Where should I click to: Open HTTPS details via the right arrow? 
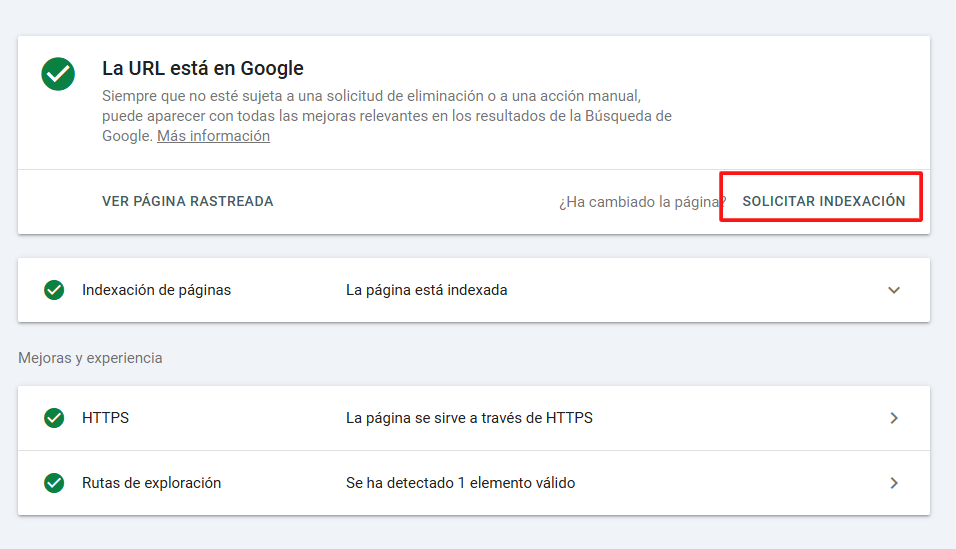coord(894,418)
